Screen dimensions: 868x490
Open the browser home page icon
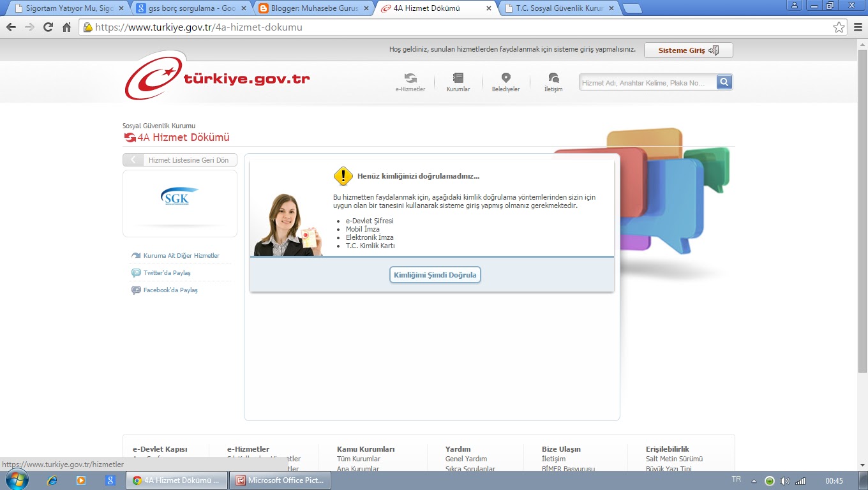tap(66, 27)
